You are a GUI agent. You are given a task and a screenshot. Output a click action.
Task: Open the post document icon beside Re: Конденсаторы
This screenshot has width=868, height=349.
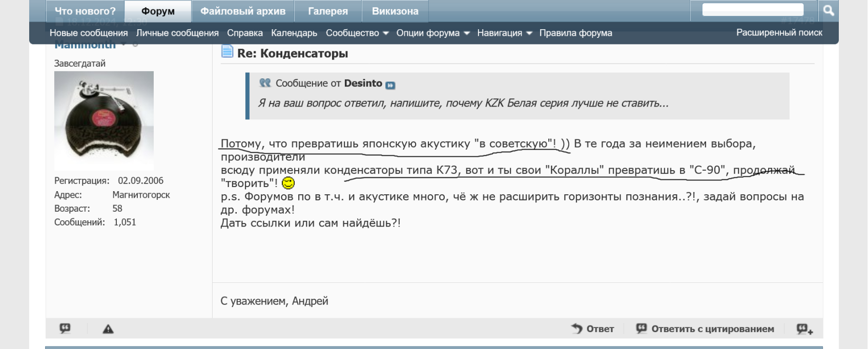point(227,51)
